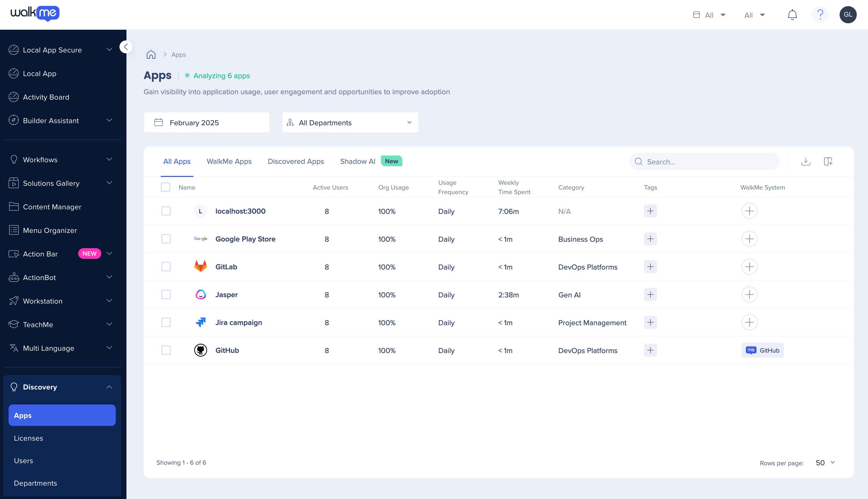Viewport: 868px width, 499px height.
Task: Collapse the Discovery sidebar section
Action: click(x=109, y=387)
